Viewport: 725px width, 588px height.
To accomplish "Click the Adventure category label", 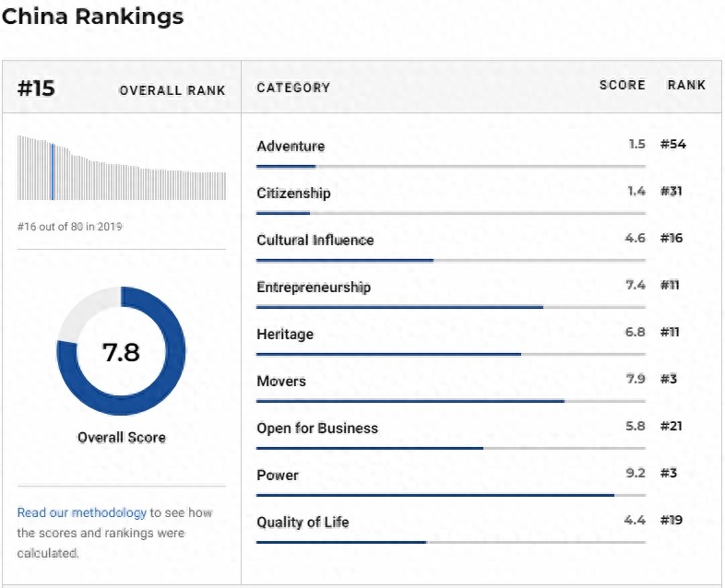I will [x=291, y=146].
